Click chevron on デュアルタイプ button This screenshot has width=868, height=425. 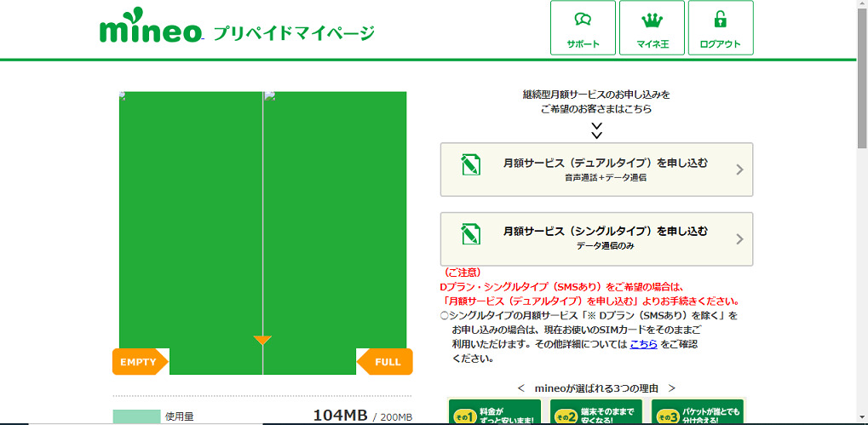click(739, 169)
